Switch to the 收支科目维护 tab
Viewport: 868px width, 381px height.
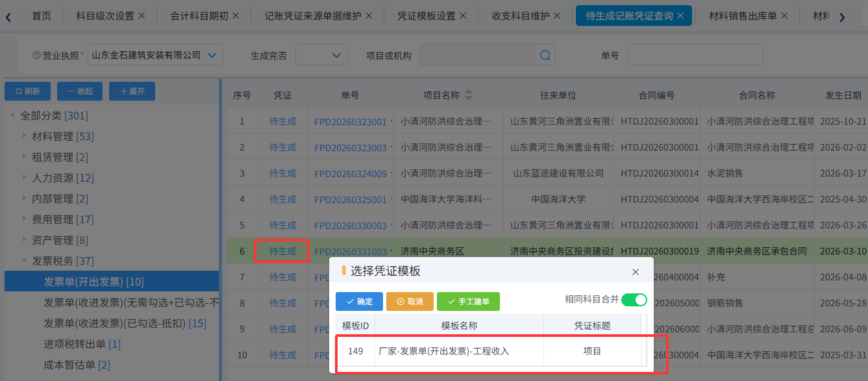pos(521,16)
